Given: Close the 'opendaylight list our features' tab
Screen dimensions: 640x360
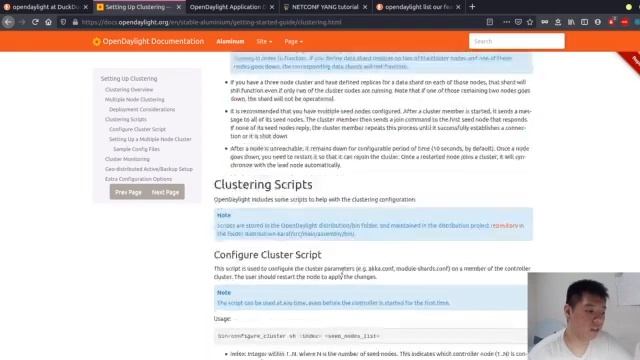Looking at the screenshot, I should pos(458,7).
